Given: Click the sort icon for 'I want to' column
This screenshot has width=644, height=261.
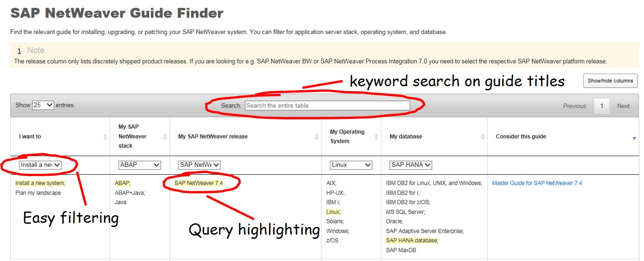Looking at the screenshot, I should click(105, 137).
